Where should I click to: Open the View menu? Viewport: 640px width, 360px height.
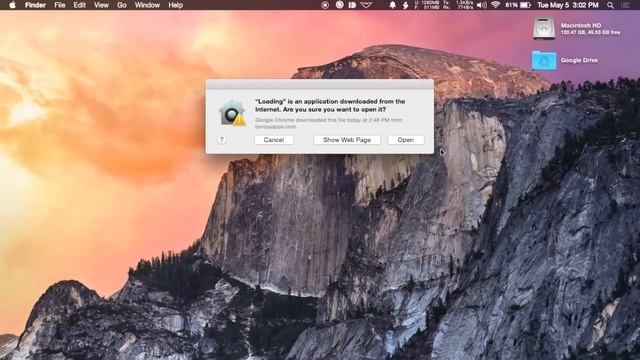[101, 5]
